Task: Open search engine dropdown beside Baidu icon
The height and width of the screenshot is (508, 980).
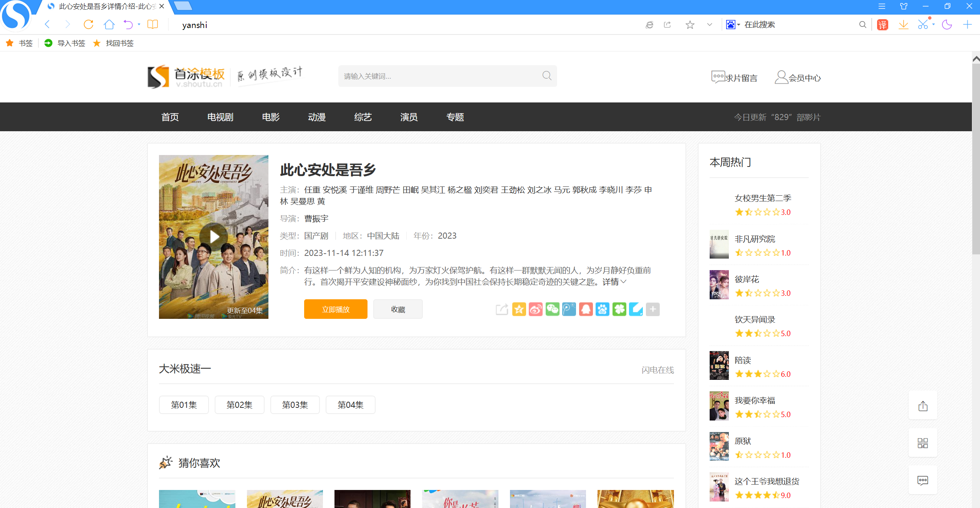Action: pyautogui.click(x=739, y=25)
